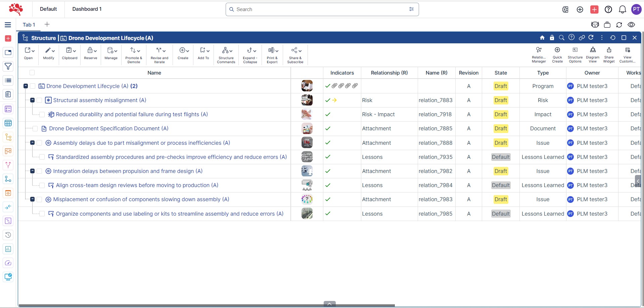644x308 pixels.
Task: Click the filter funnel icon in the left sidebar
Action: tap(8, 67)
